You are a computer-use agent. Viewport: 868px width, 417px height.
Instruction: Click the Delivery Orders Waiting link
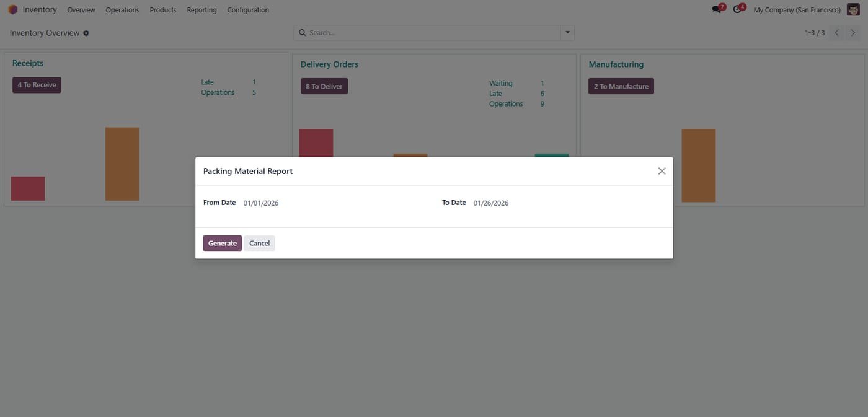tap(501, 83)
